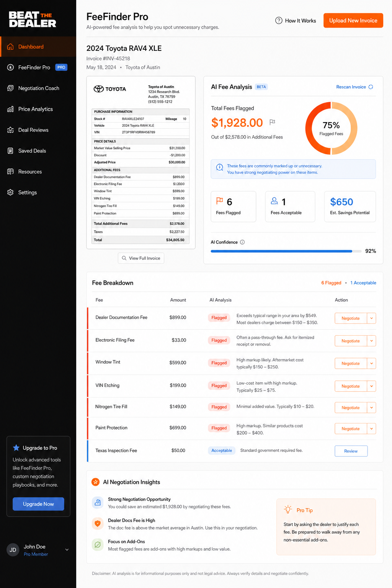Click Flagged badge on VIN Etching row
Screen dimensions: 392x588
[x=219, y=385]
